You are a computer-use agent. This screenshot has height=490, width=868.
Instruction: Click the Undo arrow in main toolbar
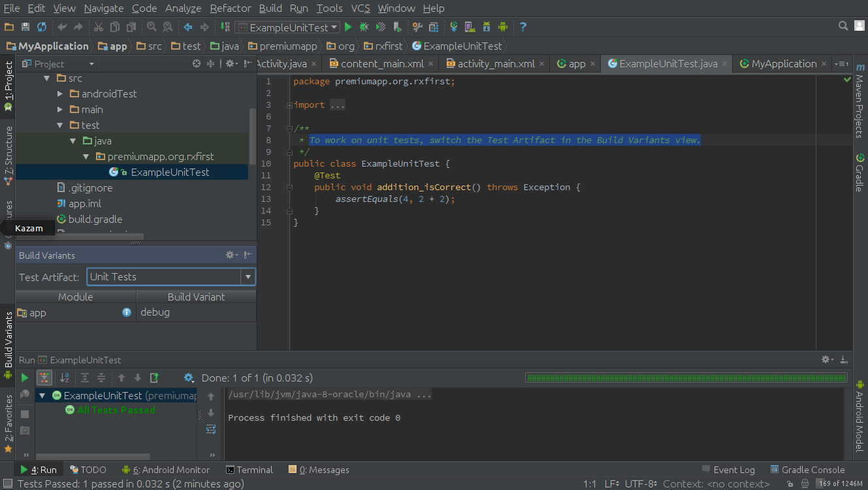[x=62, y=27]
